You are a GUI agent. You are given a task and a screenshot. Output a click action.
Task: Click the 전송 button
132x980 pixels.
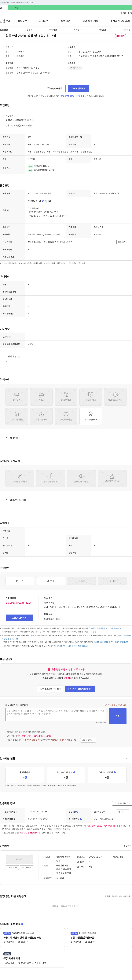tap(118, 716)
